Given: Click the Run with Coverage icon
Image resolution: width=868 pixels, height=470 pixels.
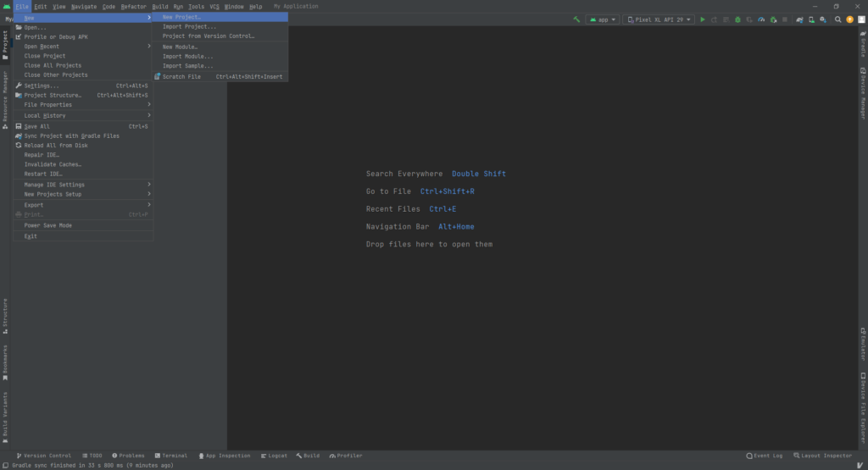Looking at the screenshot, I should point(749,19).
